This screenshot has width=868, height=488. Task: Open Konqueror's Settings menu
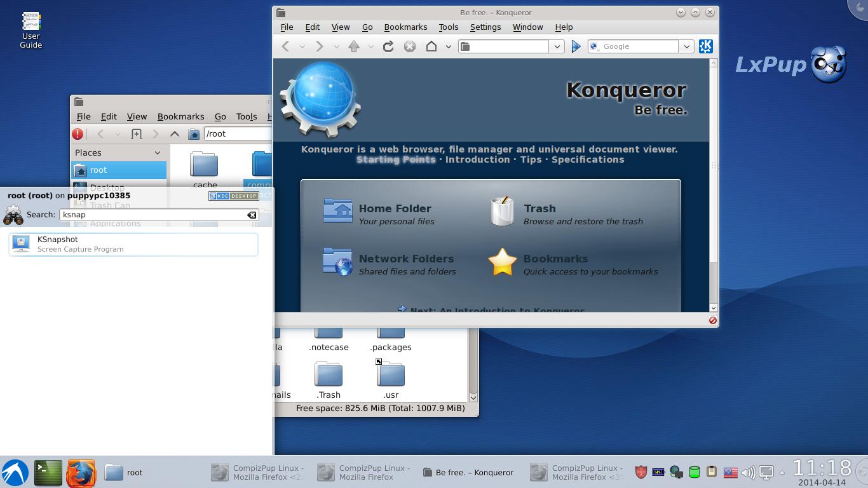(x=485, y=27)
